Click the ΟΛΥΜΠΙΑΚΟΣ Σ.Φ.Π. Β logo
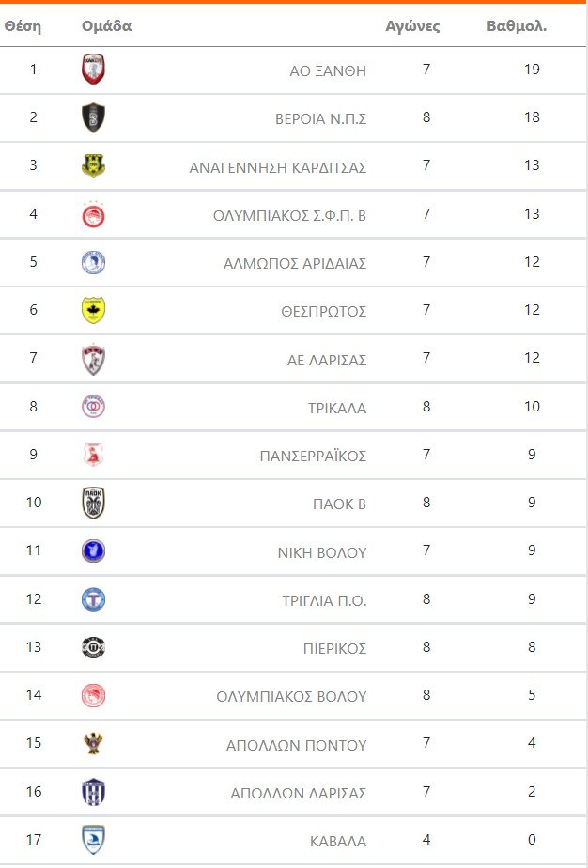The height and width of the screenshot is (868, 588). coord(93,214)
